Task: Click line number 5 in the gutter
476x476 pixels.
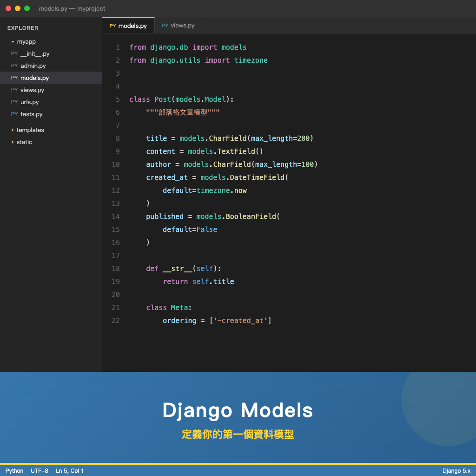Action: click(x=118, y=99)
